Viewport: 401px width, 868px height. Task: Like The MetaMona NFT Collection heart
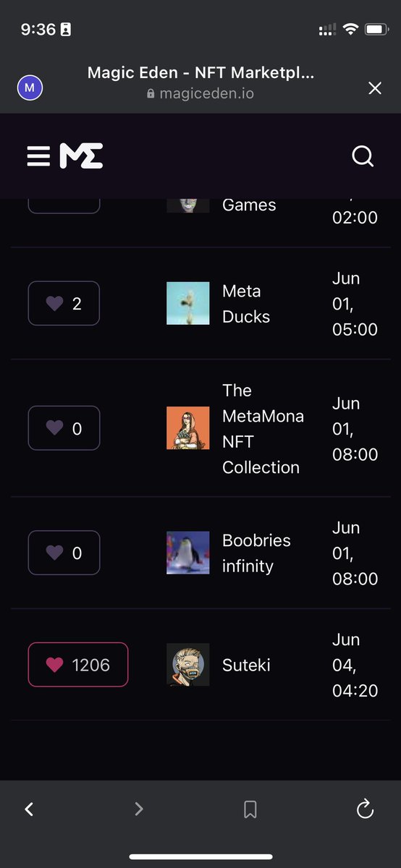64,428
